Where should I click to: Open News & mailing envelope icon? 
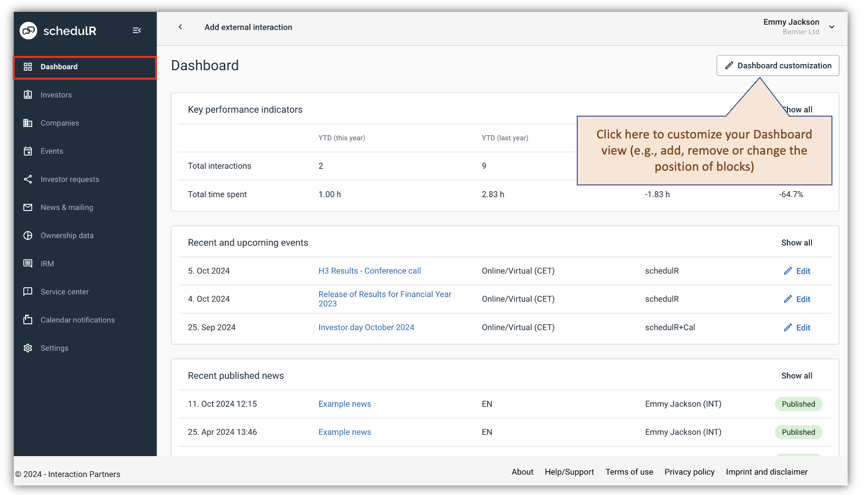coord(28,207)
